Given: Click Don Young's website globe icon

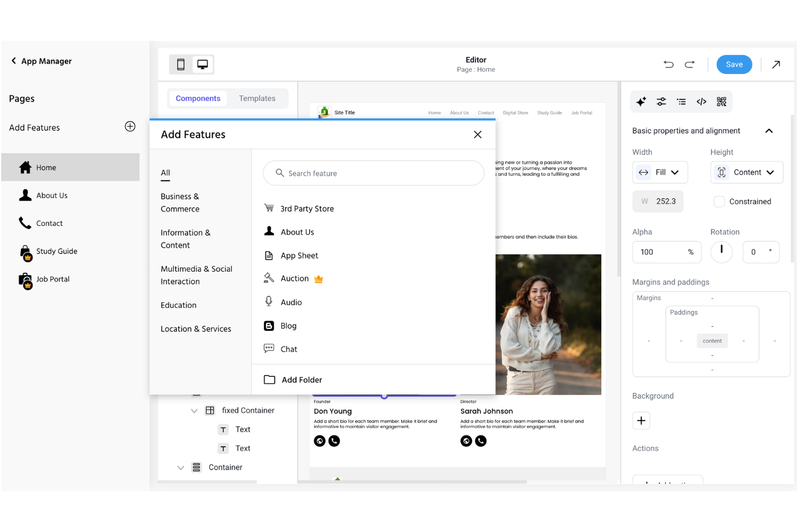Looking at the screenshot, I should (320, 441).
